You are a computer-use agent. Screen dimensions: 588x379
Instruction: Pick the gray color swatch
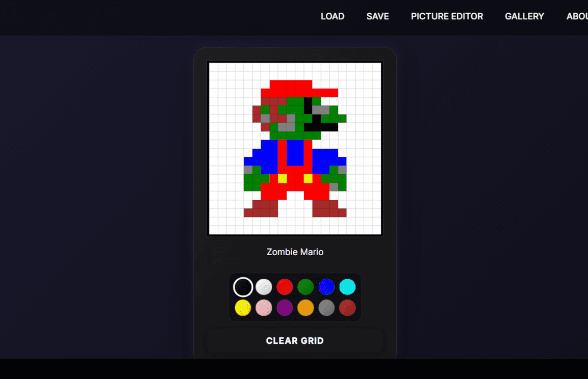click(326, 308)
